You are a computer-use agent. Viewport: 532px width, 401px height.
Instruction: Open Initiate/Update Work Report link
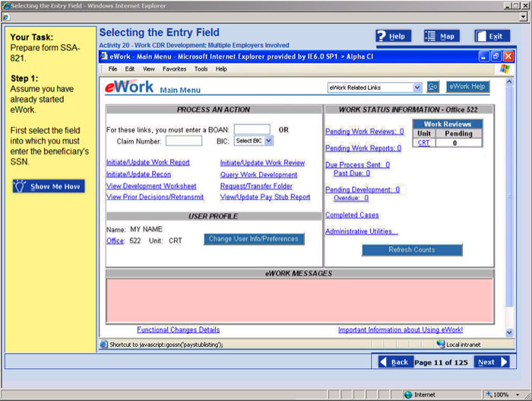148,163
